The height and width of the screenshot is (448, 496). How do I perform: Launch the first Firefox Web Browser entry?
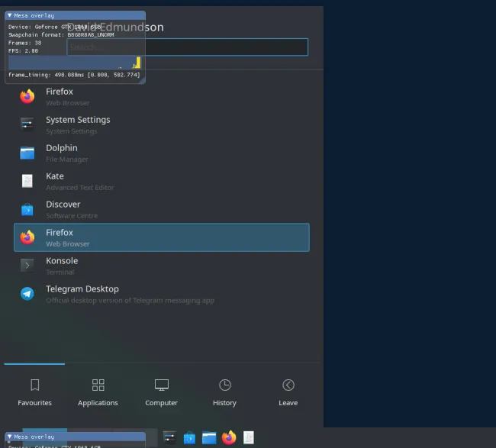(161, 96)
